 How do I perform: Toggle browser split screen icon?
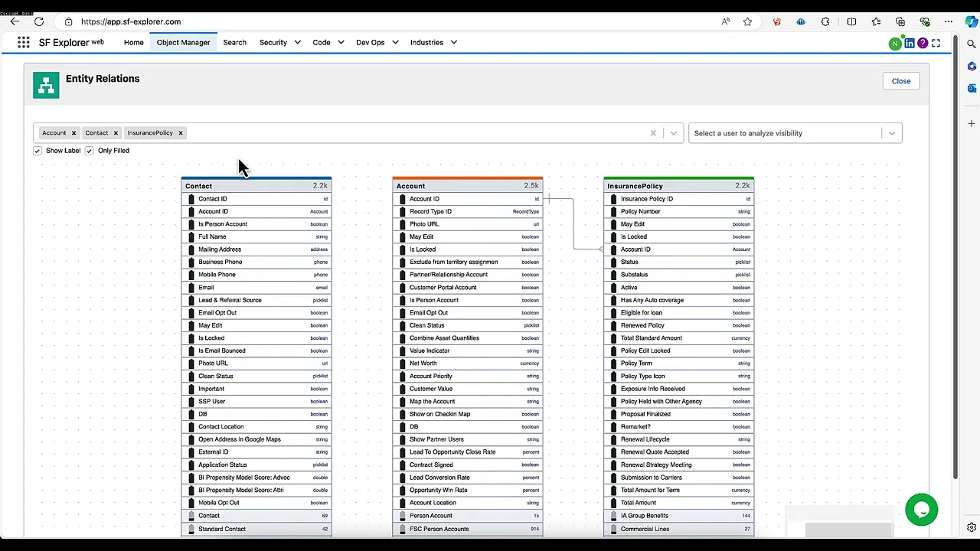coord(851,21)
